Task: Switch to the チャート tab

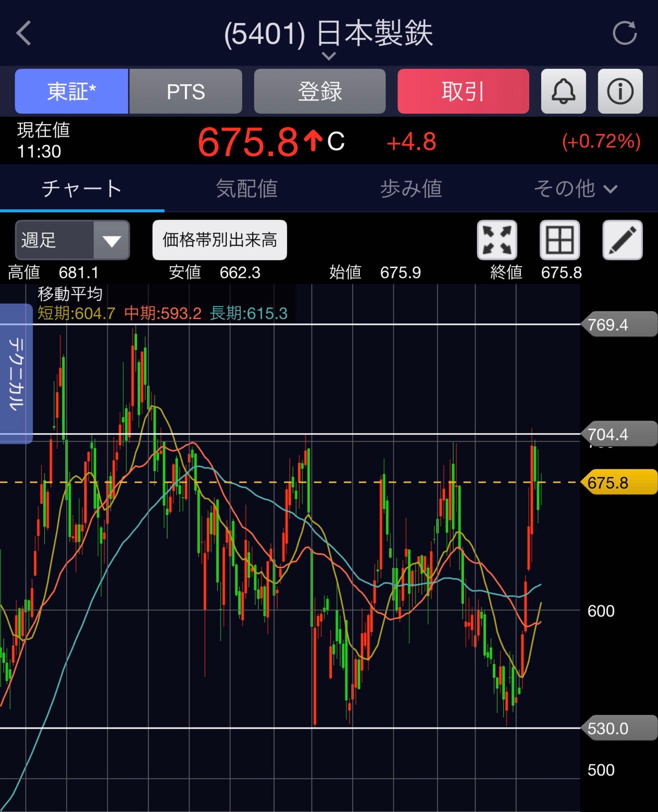Action: coord(82,188)
